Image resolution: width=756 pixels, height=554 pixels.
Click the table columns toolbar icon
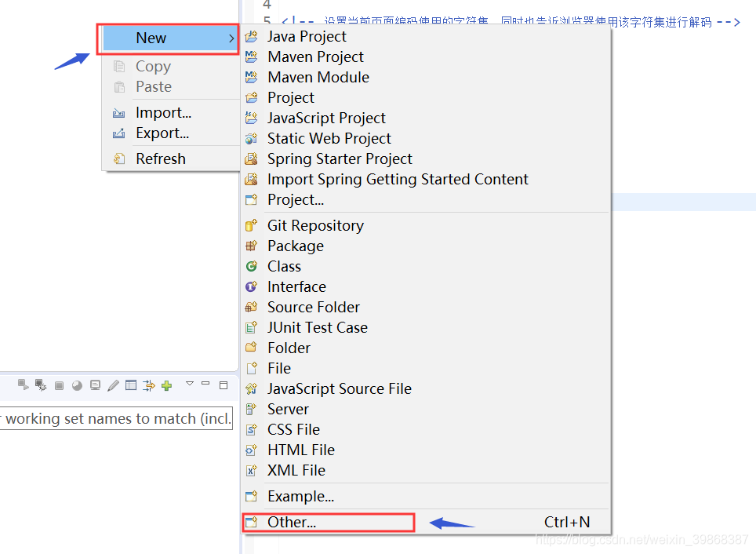(x=131, y=385)
